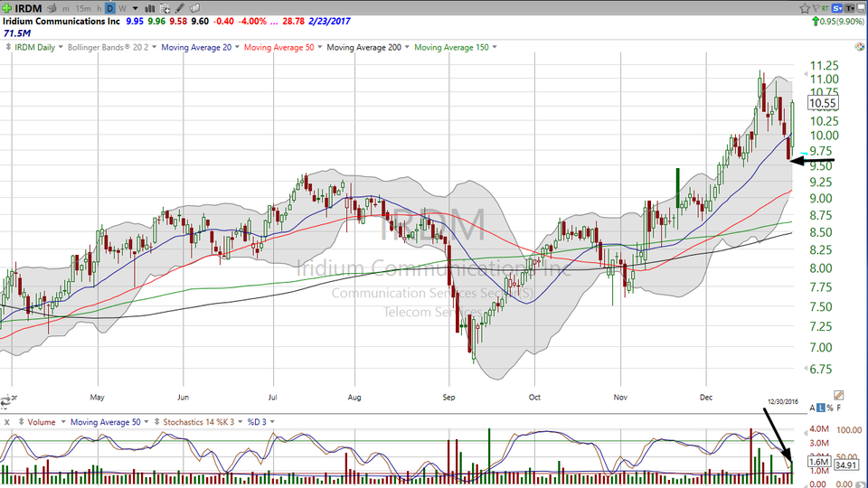868x488 pixels.
Task: Click the 71.5M value in header
Action: click(17, 33)
